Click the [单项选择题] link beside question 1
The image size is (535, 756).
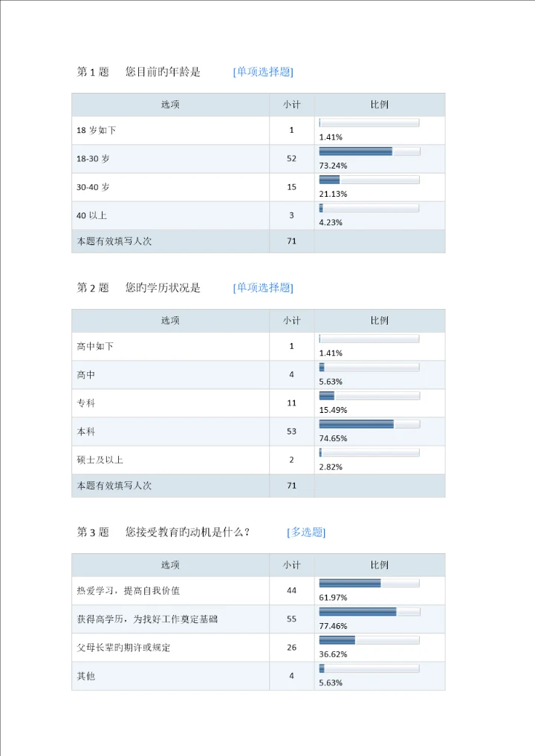(x=263, y=72)
